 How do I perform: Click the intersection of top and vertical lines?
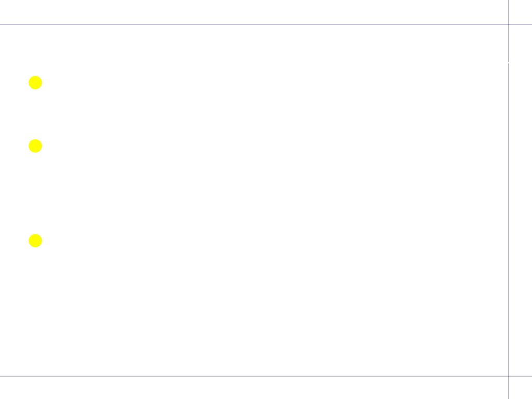508,24
